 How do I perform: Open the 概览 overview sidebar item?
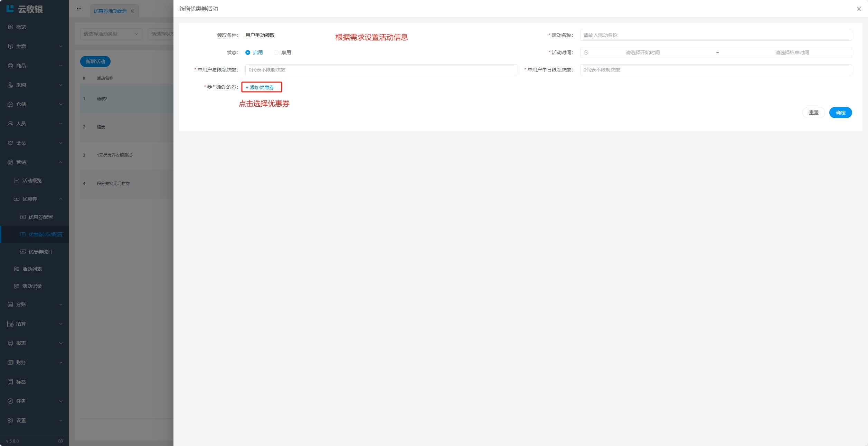coord(21,27)
